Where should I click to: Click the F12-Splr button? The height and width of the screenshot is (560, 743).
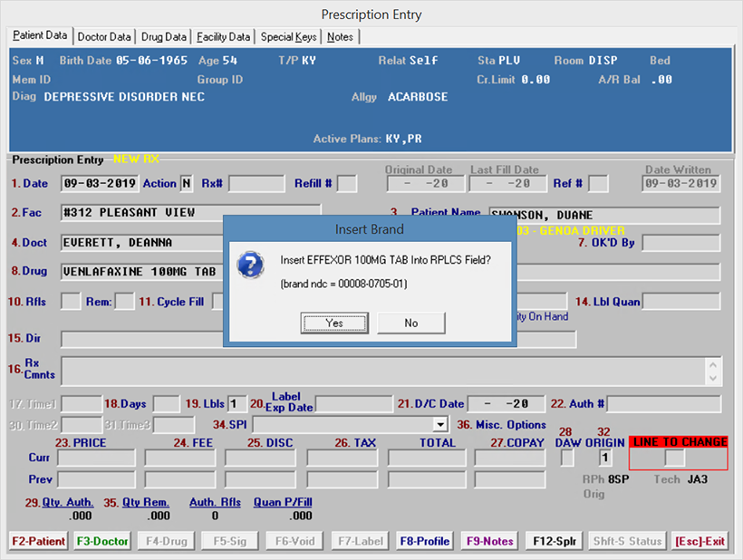pos(553,541)
